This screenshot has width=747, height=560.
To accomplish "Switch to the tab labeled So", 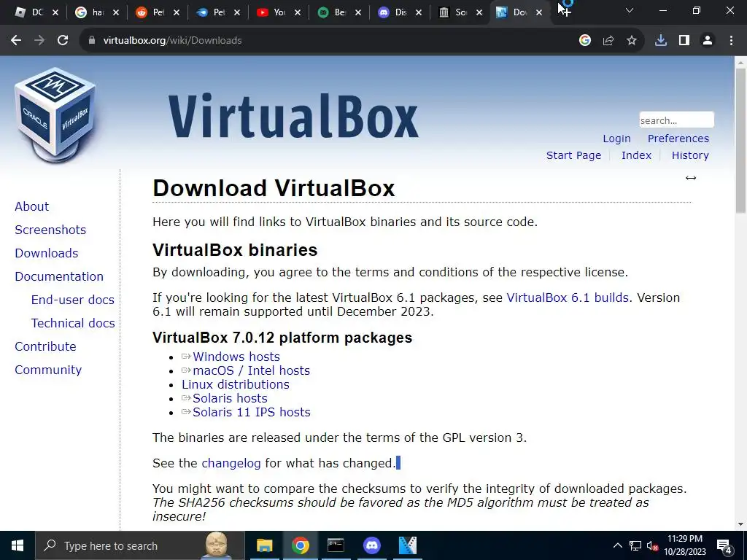I will (460, 12).
